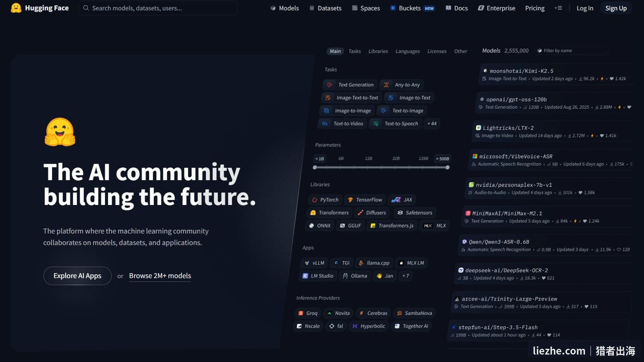
Task: Visit the Pricing page
Action: pos(535,8)
